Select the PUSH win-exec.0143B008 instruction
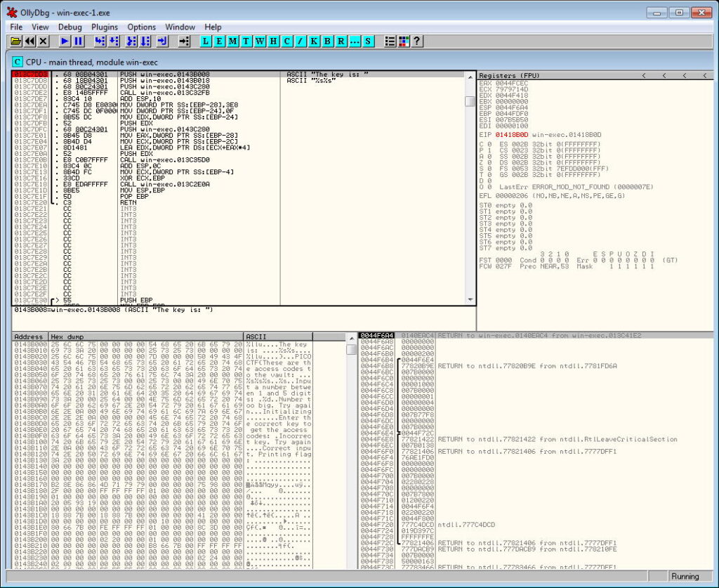This screenshot has height=588, width=719. [164, 74]
